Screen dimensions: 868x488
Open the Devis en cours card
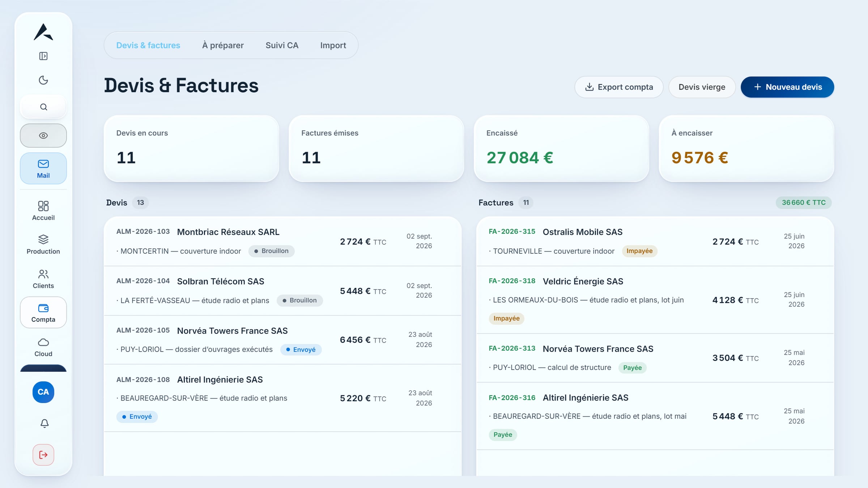(x=191, y=148)
